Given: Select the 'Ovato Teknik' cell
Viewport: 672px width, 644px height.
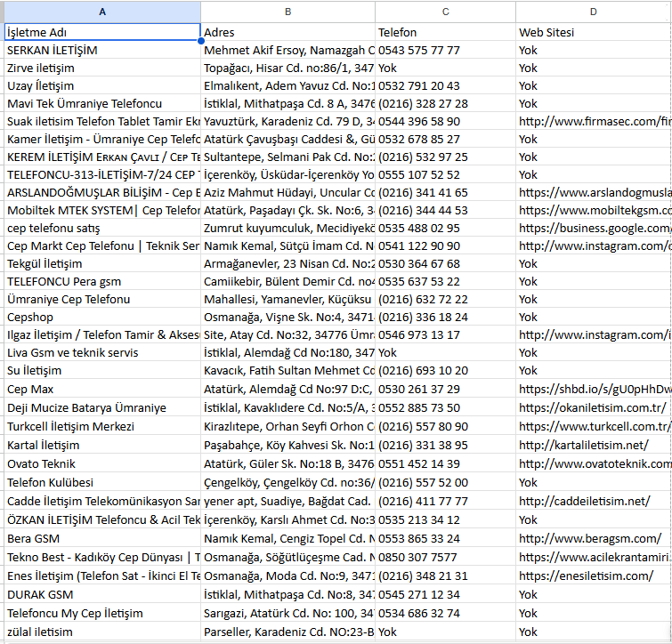Looking at the screenshot, I should pos(102,463).
